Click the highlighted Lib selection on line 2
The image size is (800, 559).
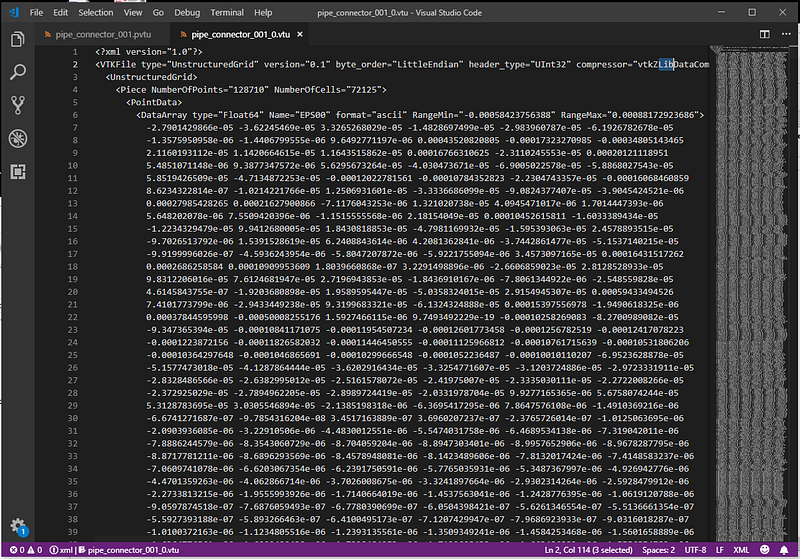(666, 65)
